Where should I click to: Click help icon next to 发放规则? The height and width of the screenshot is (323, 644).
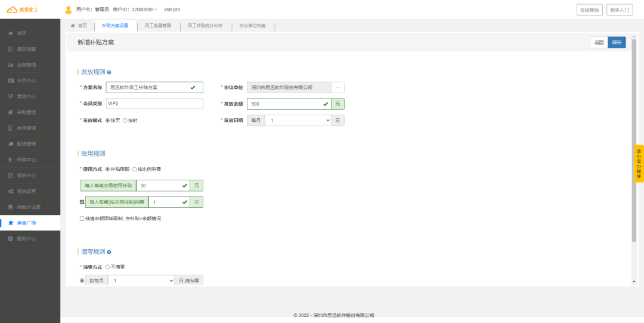(x=109, y=72)
